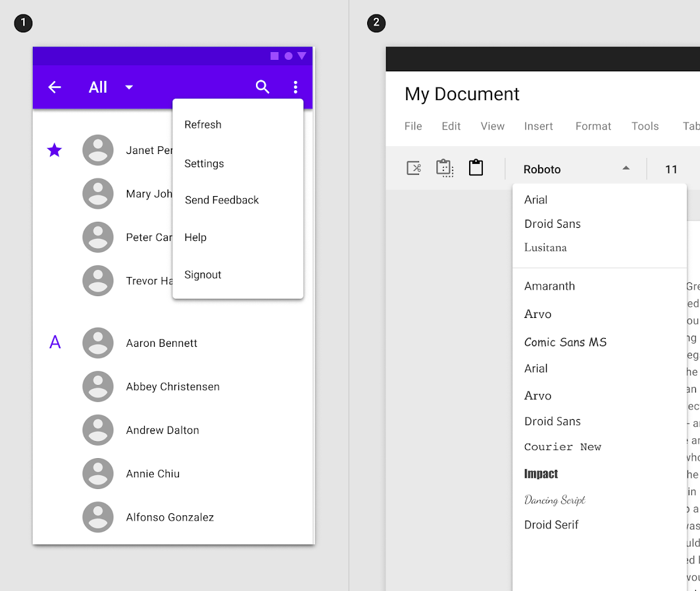Viewport: 700px width, 591px height.
Task: Open Abbey Christensen contact
Action: coord(174,386)
